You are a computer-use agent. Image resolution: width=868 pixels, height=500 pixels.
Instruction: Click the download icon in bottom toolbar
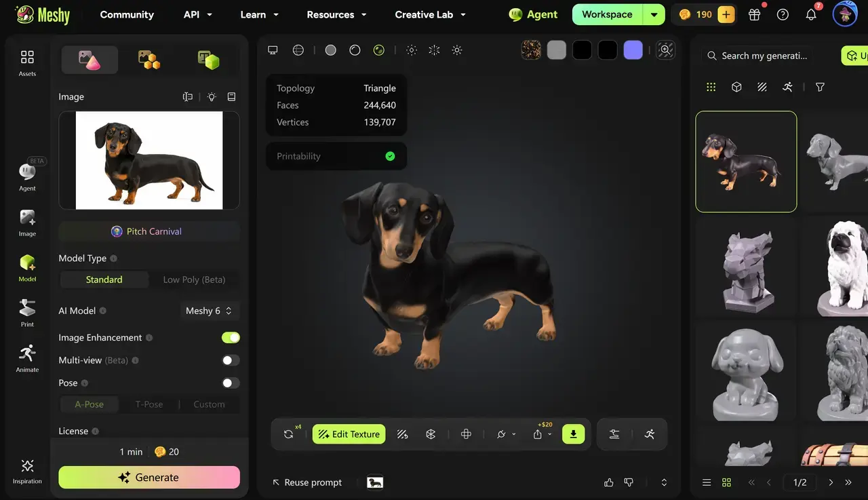[x=573, y=434]
